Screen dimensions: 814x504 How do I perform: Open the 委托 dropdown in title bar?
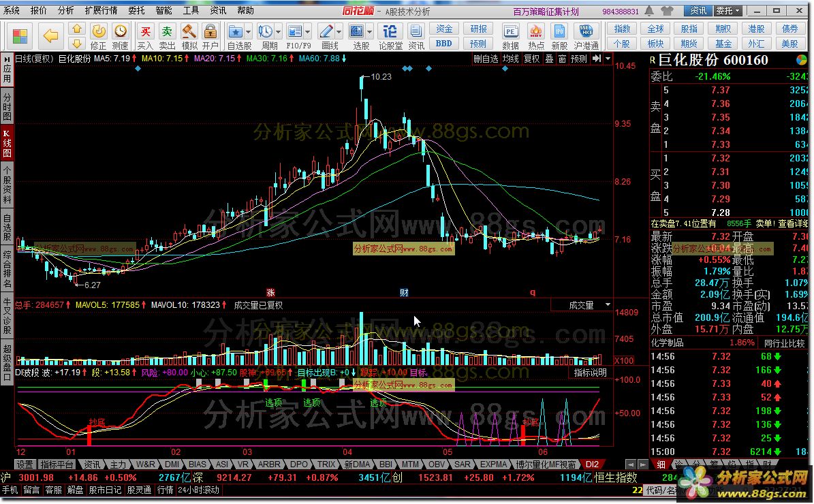727,10
